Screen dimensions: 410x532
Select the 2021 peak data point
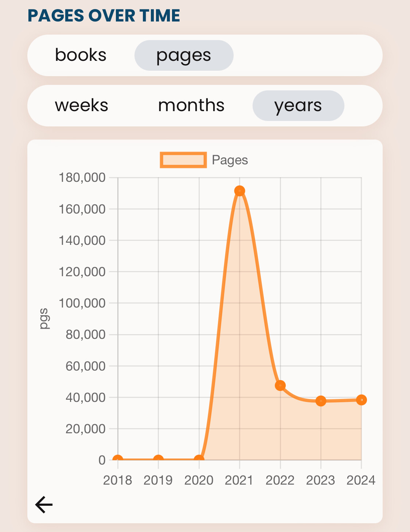tap(239, 191)
